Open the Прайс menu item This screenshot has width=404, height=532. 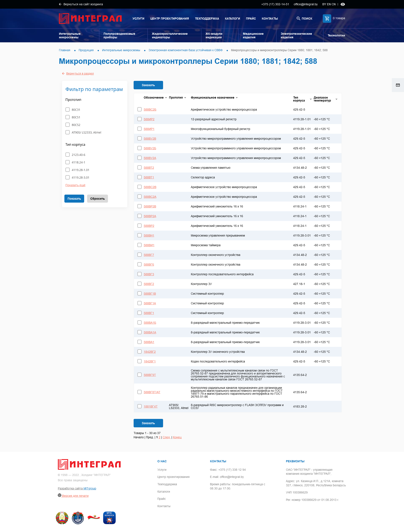pos(251,19)
